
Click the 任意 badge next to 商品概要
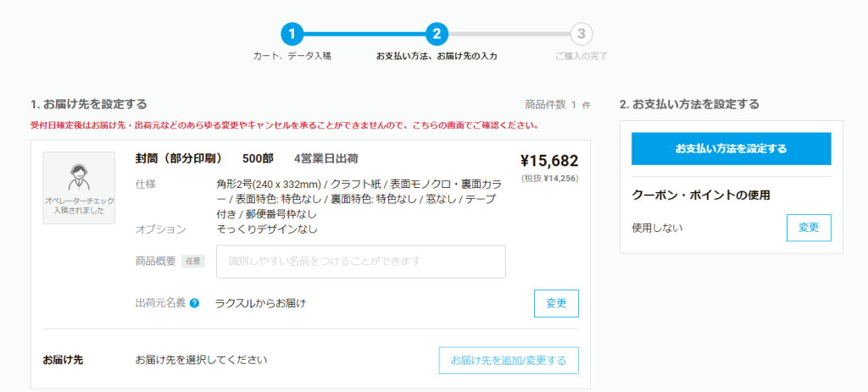click(x=193, y=262)
